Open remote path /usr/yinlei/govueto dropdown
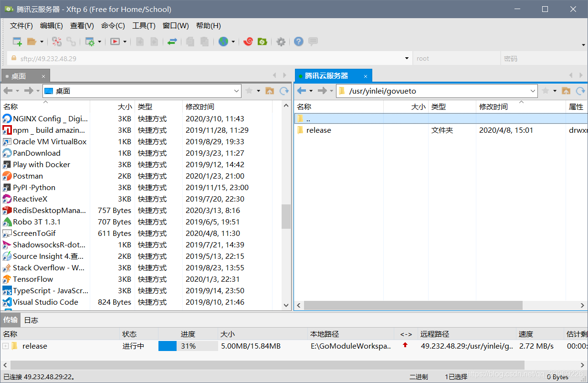The width and height of the screenshot is (588, 383). (x=533, y=91)
